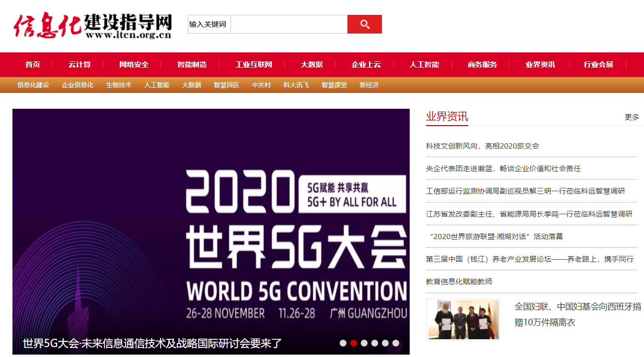The height and width of the screenshot is (357, 644).
Task: Go to 网络安全 navigation item
Action: (x=134, y=65)
